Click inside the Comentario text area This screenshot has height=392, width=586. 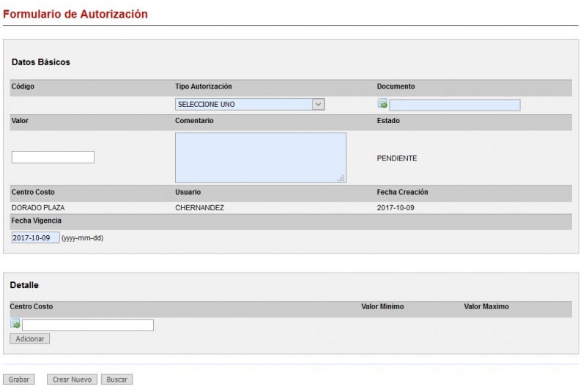(x=260, y=157)
